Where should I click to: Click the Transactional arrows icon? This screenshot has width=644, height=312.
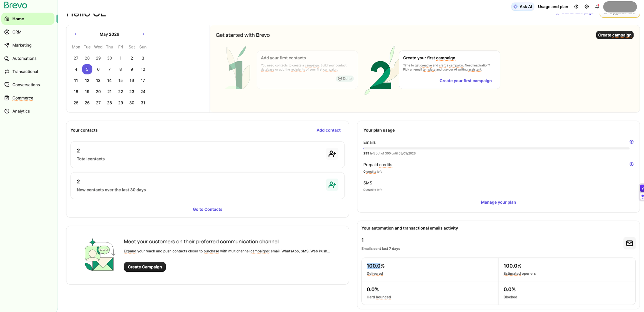7,72
